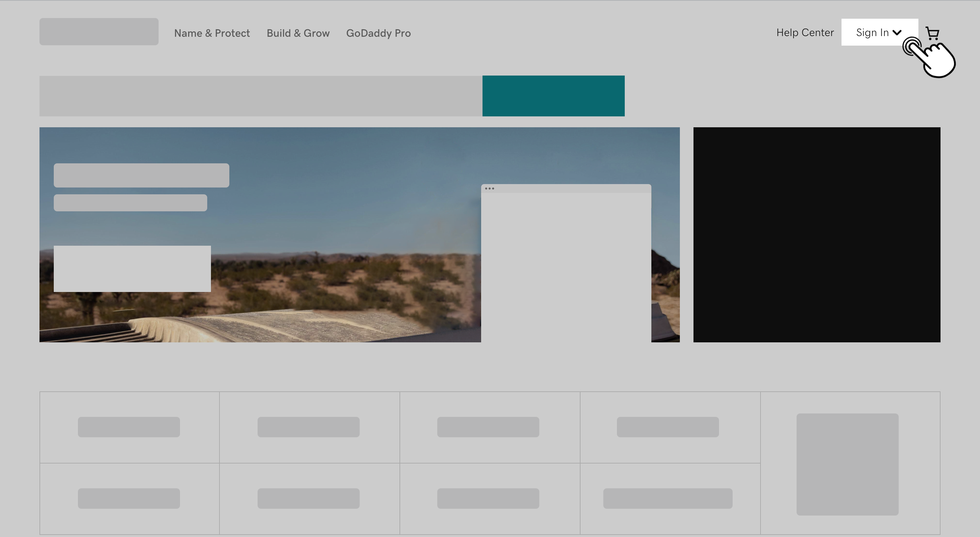This screenshot has height=537, width=980.
Task: Click the shorter hero subtitle placeholder bar
Action: [x=130, y=203]
